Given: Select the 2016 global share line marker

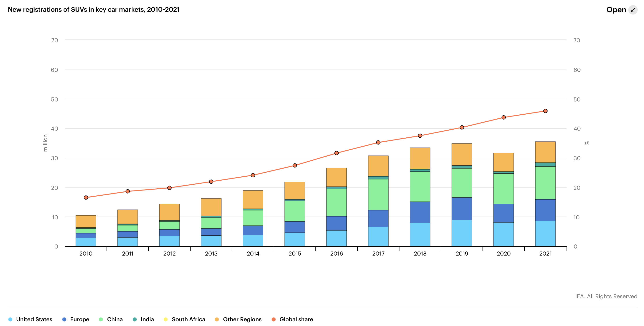Looking at the screenshot, I should 337,153.
